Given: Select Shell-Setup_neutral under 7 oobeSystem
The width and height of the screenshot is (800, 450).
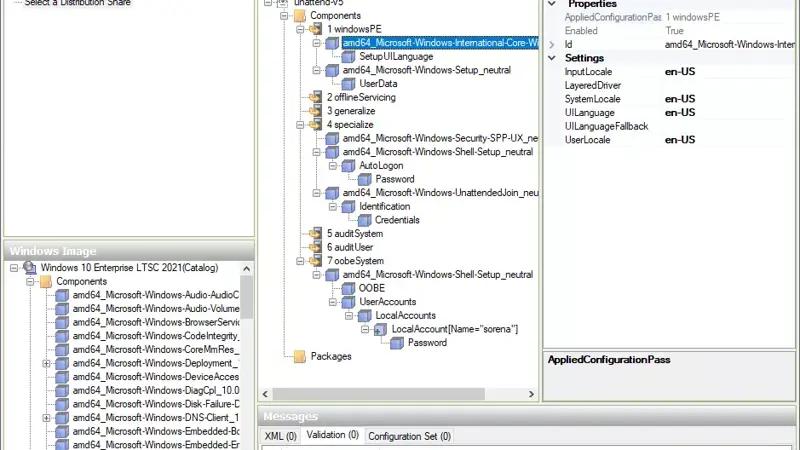Looking at the screenshot, I should 438,274.
